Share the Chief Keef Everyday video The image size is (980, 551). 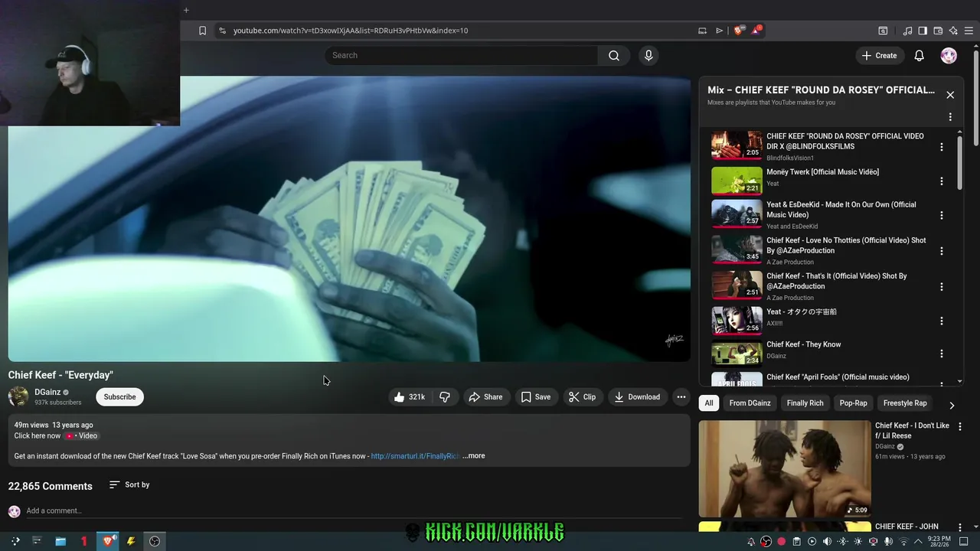coord(486,397)
